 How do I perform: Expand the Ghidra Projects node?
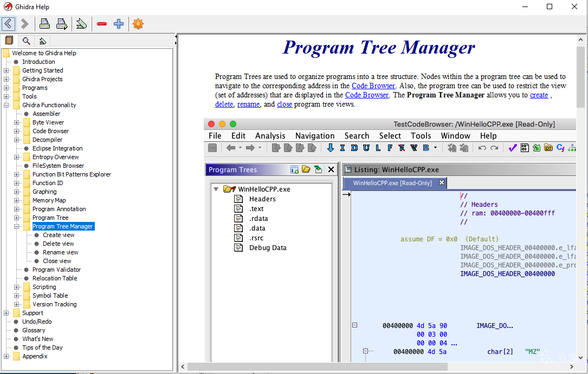tap(7, 79)
